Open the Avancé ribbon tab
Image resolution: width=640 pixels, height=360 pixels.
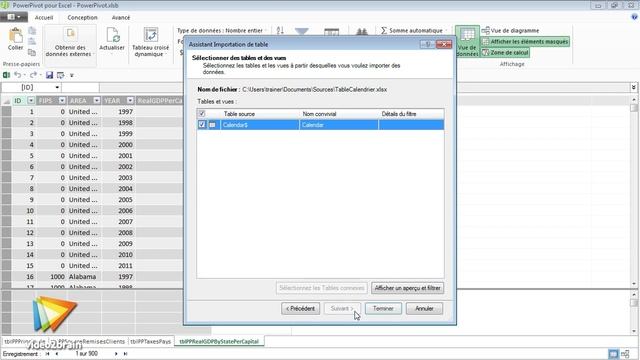[121, 18]
